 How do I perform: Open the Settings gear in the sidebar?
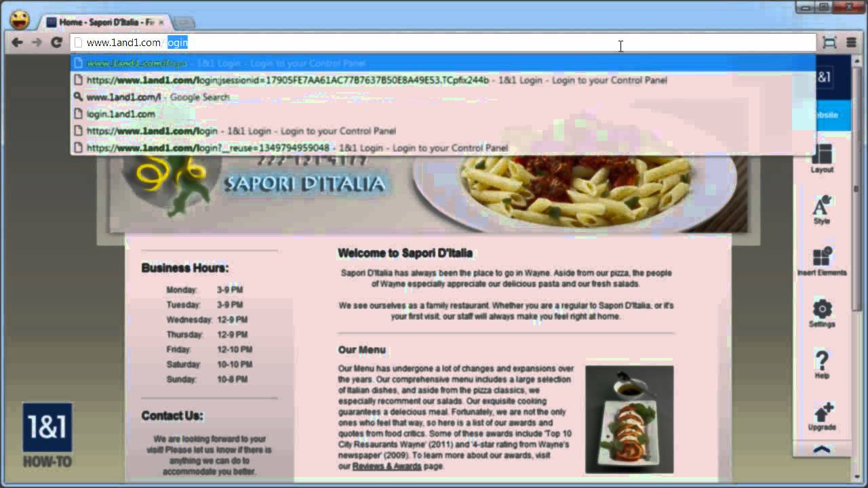pyautogui.click(x=822, y=313)
